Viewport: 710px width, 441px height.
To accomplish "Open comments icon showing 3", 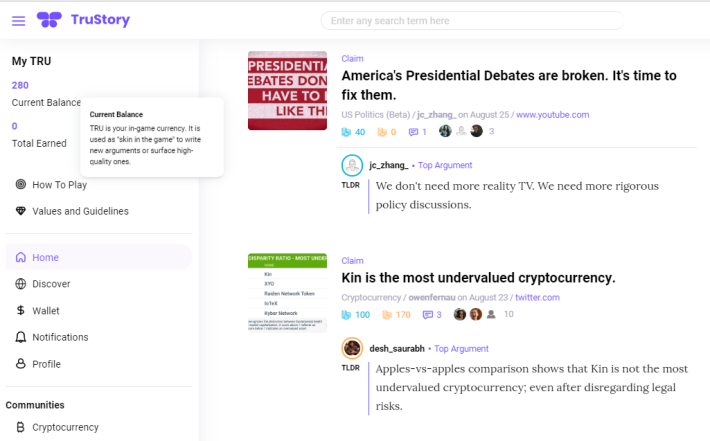I will pyautogui.click(x=427, y=315).
